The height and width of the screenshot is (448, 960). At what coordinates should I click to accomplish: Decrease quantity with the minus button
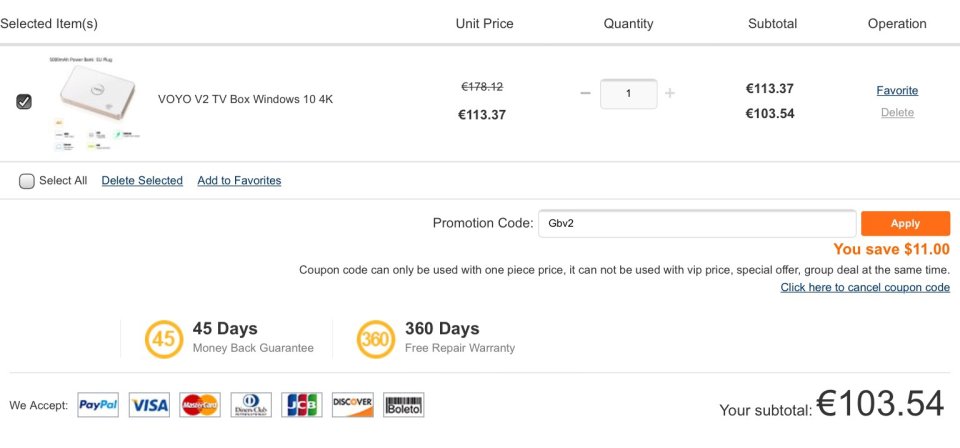(585, 93)
